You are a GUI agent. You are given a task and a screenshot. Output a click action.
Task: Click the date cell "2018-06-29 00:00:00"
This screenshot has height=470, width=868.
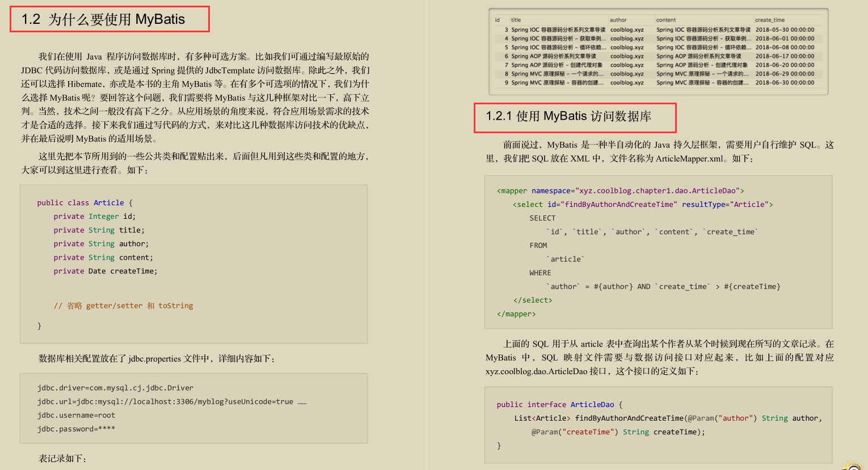pyautogui.click(x=785, y=74)
